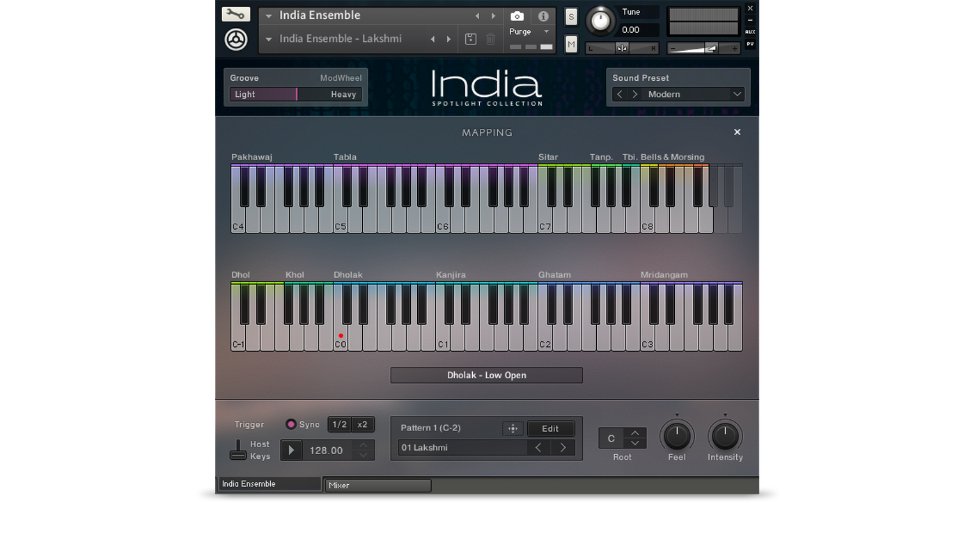Switch to the next pattern after 01 Lakshmi

563,448
